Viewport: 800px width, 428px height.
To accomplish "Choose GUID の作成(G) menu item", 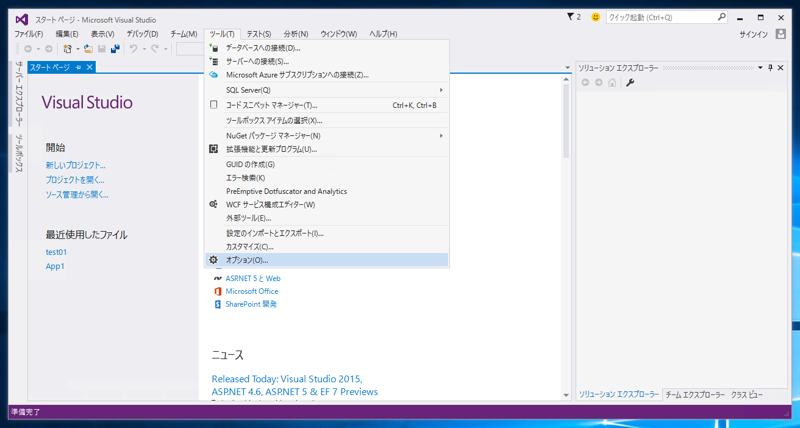I will coord(327,165).
